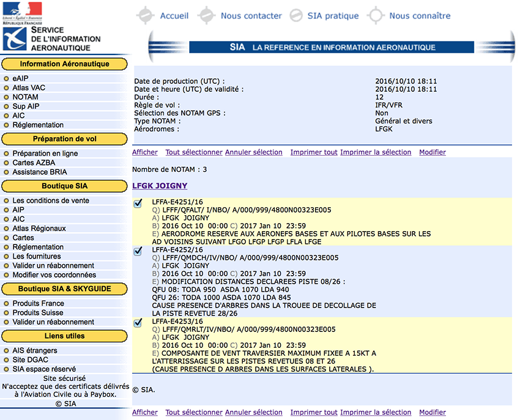The height and width of the screenshot is (420, 520).
Task: Select Préparation en ligne
Action: (45, 153)
